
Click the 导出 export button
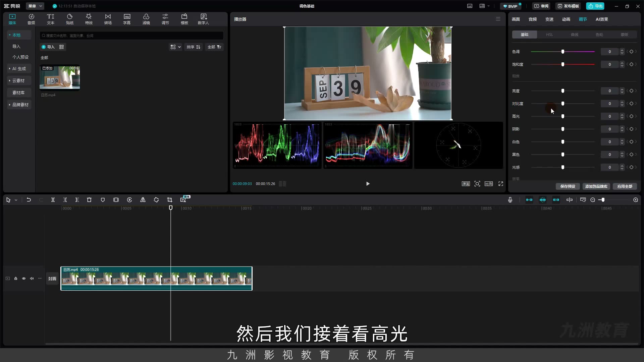tap(595, 6)
